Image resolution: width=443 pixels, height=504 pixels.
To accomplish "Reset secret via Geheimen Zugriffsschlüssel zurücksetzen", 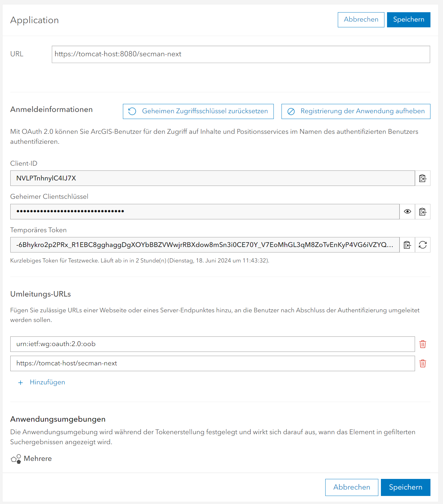I will [198, 111].
